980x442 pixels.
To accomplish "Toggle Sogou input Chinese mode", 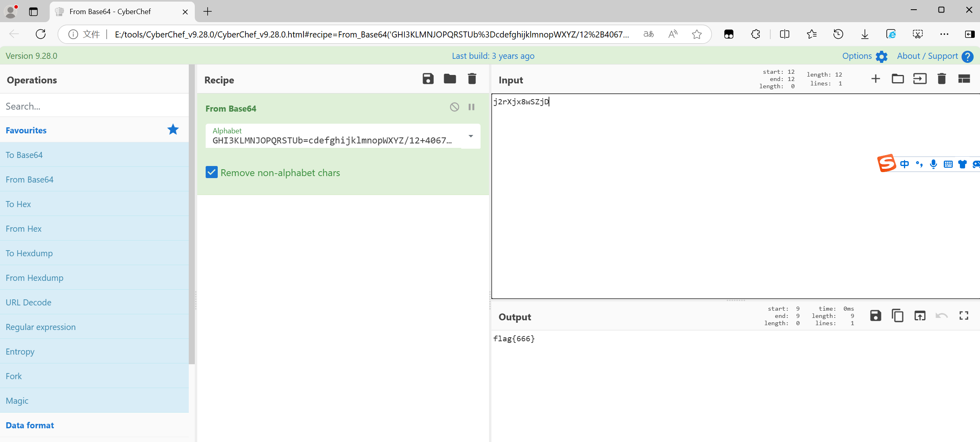I will coord(904,164).
